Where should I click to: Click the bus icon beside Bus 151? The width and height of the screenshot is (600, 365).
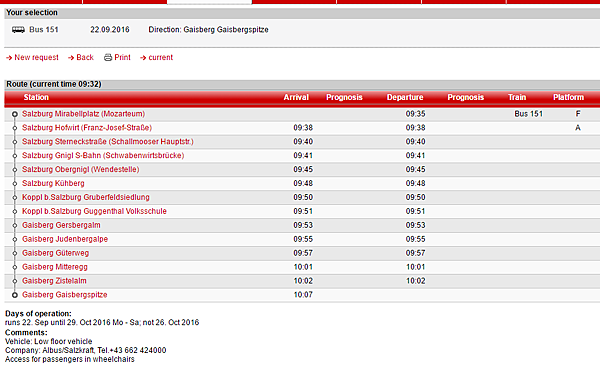[x=18, y=30]
